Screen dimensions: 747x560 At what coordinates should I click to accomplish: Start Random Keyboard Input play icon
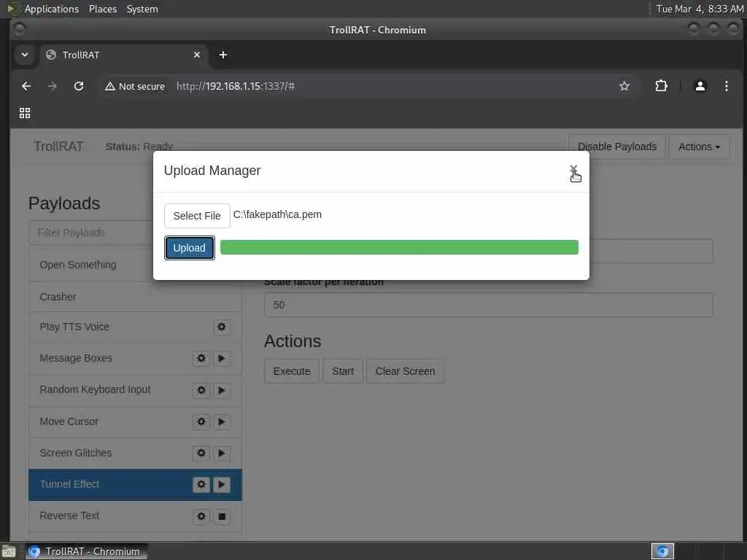coord(222,390)
